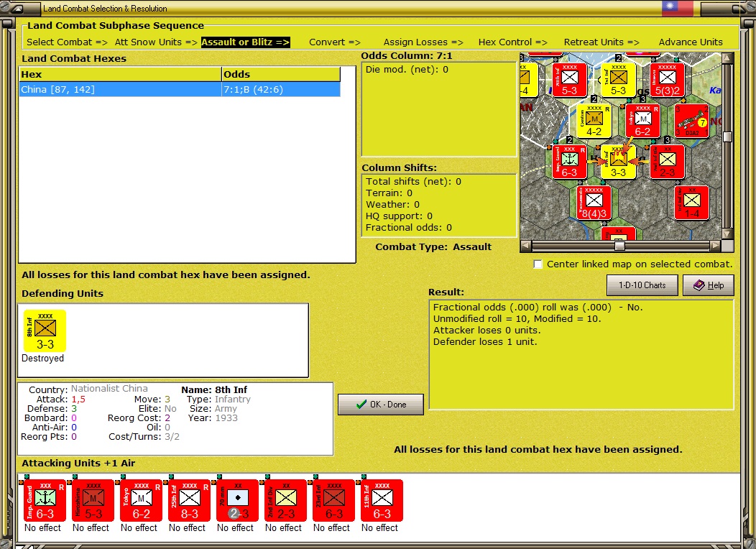756x549 pixels.
Task: Select the 23rd Inf 6-3 attacking unit
Action: point(334,500)
